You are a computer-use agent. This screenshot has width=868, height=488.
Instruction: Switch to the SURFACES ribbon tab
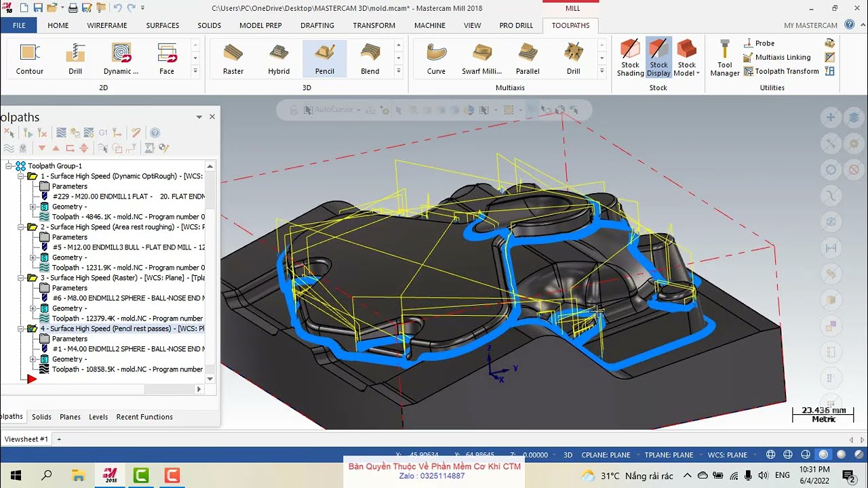(x=163, y=25)
